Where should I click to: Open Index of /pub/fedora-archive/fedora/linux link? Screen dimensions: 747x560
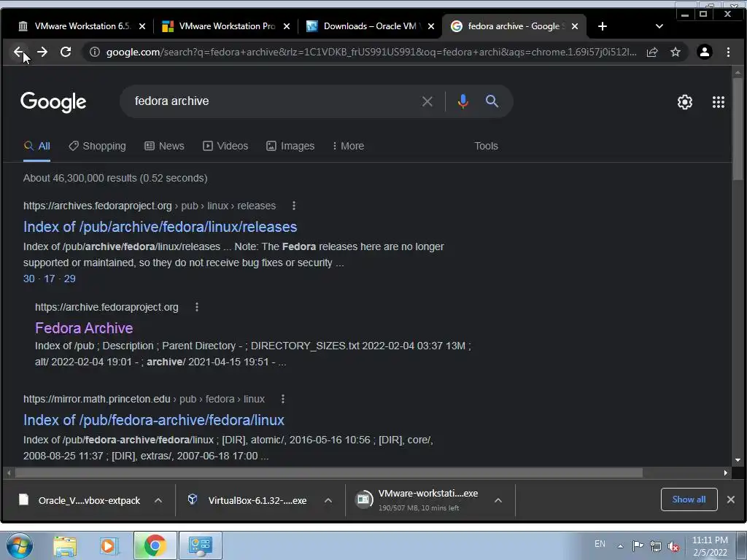point(154,420)
